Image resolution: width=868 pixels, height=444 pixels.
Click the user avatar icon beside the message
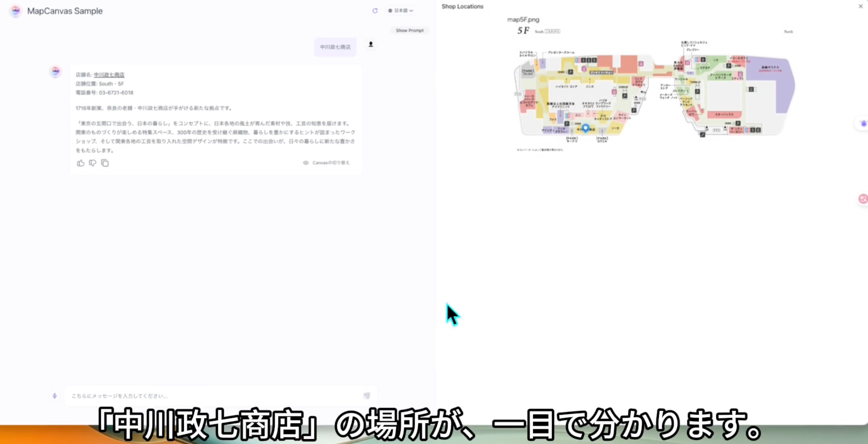point(370,44)
